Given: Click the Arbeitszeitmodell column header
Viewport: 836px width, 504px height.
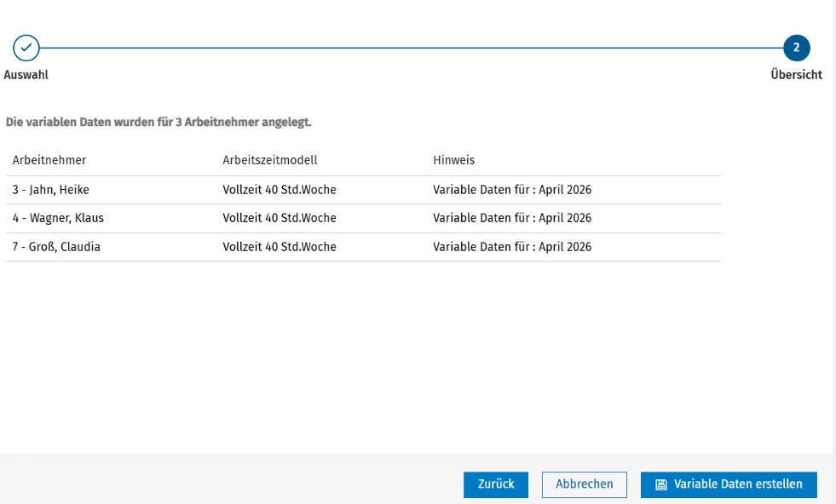Looking at the screenshot, I should [270, 160].
